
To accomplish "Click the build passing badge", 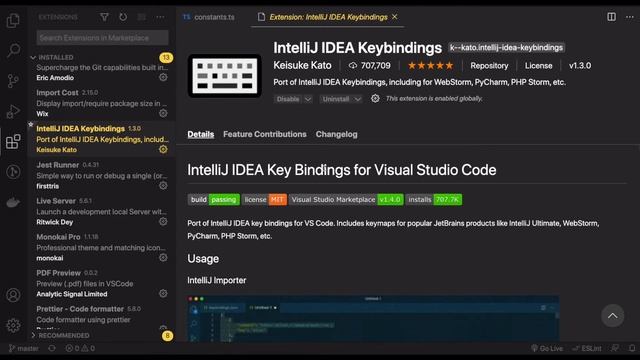I will (x=213, y=200).
